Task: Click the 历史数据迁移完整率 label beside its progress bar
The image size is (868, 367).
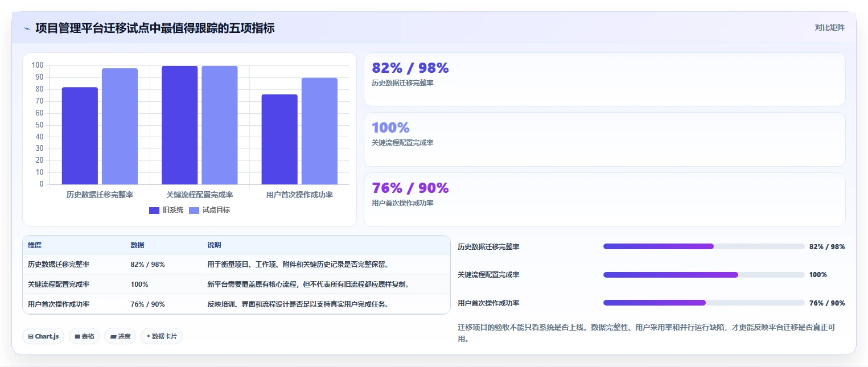Action: (488, 247)
